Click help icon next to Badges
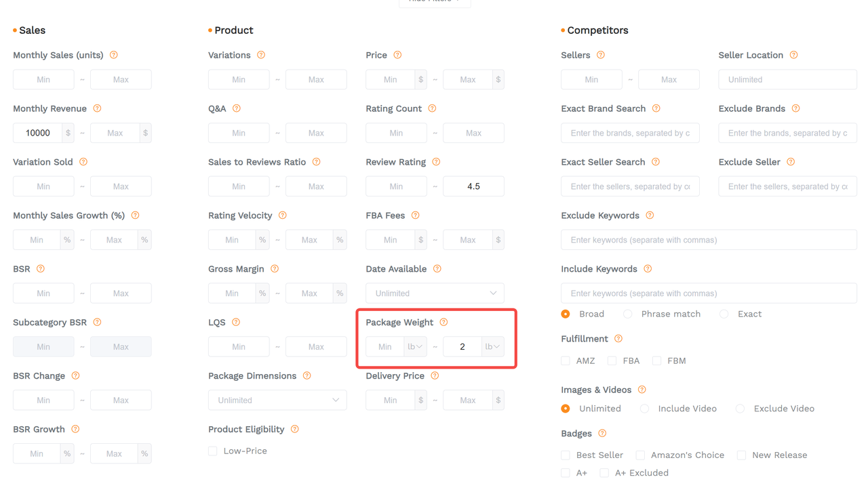This screenshot has width=868, height=494. pos(602,434)
